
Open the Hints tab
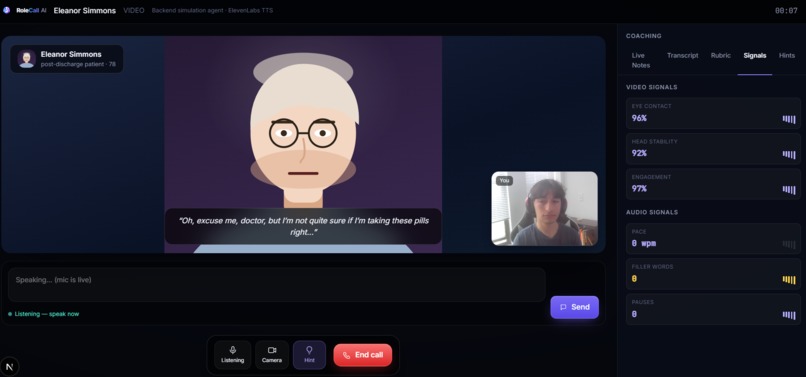[786, 56]
